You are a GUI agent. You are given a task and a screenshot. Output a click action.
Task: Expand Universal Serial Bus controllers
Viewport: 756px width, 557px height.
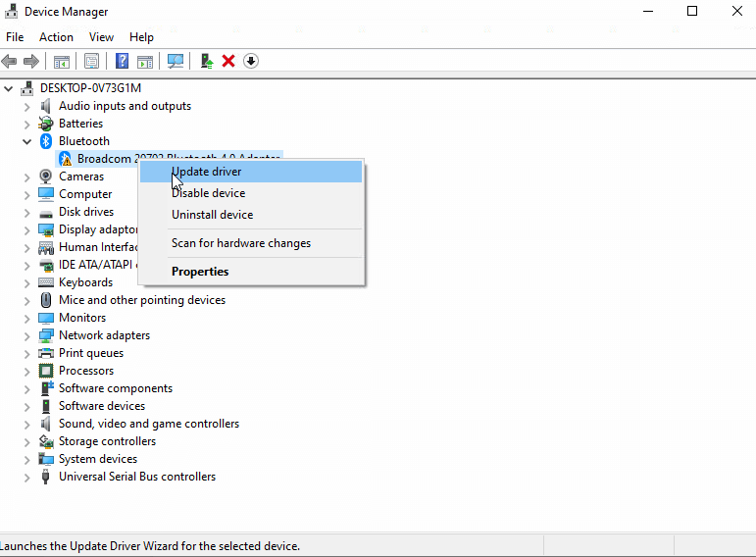click(27, 477)
